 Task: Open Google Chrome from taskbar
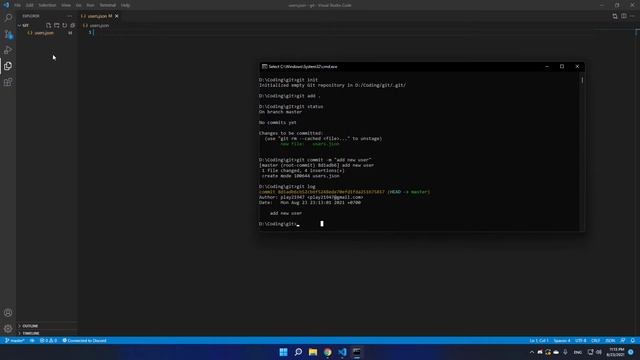(327, 352)
